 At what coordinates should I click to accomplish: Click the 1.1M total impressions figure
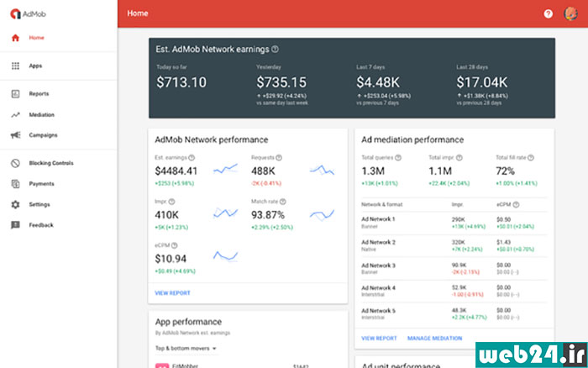(440, 171)
